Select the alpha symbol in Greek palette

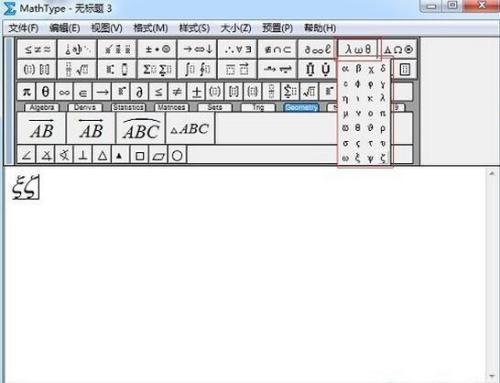345,69
